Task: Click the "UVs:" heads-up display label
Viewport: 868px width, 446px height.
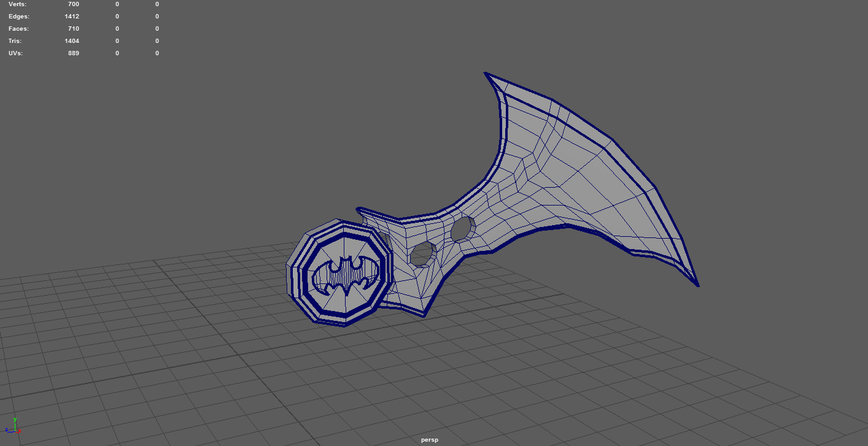Action: (x=15, y=53)
